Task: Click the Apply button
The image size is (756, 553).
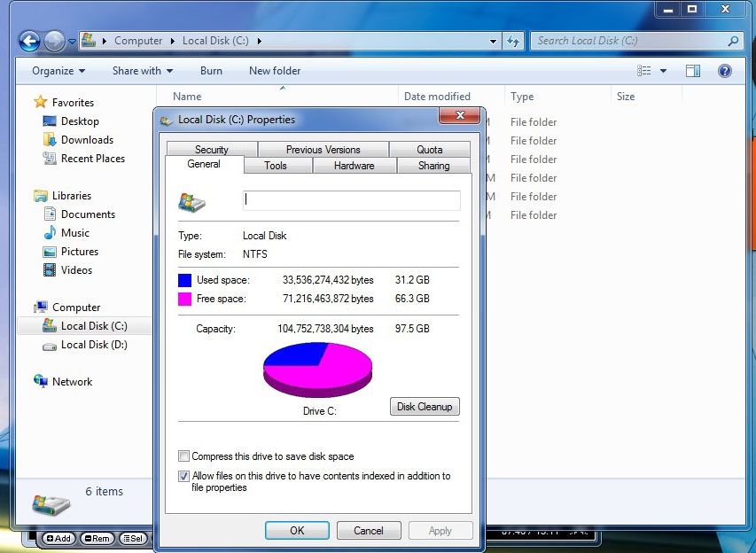Action: (440, 530)
